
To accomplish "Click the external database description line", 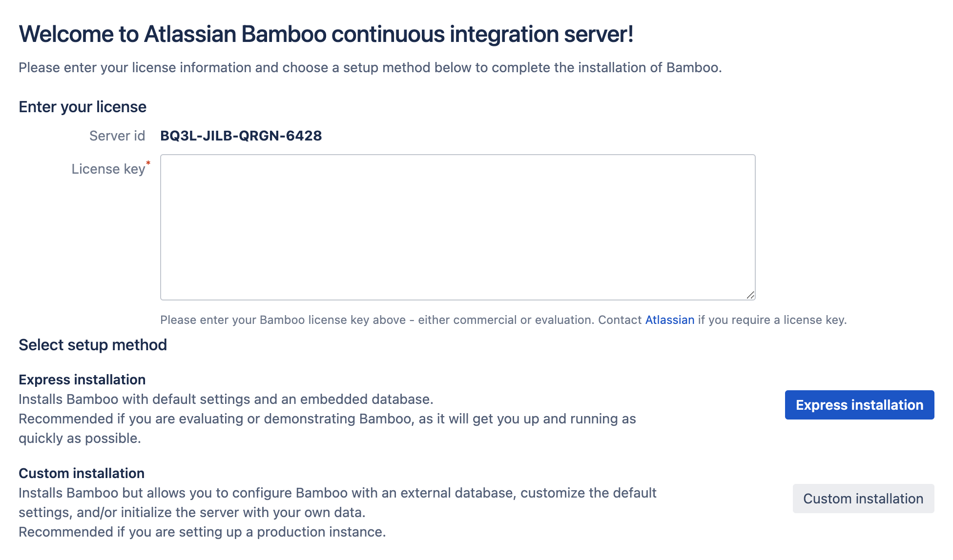I will click(337, 502).
